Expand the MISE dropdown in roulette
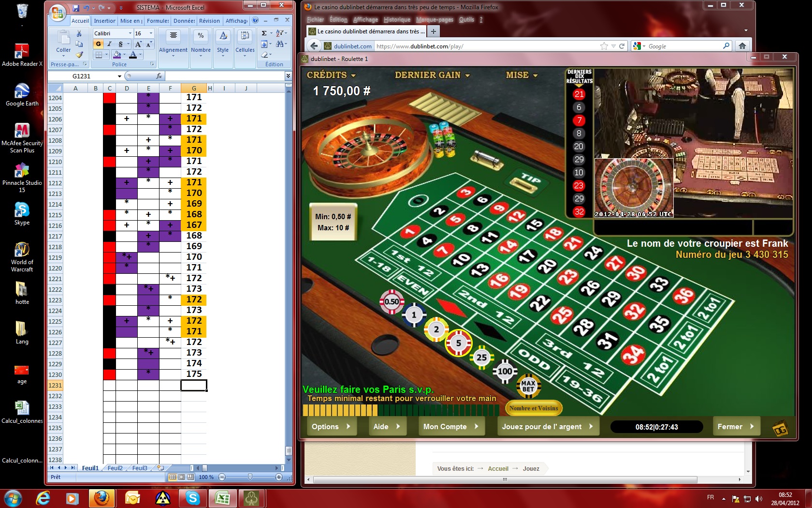This screenshot has width=812, height=508. pos(535,75)
